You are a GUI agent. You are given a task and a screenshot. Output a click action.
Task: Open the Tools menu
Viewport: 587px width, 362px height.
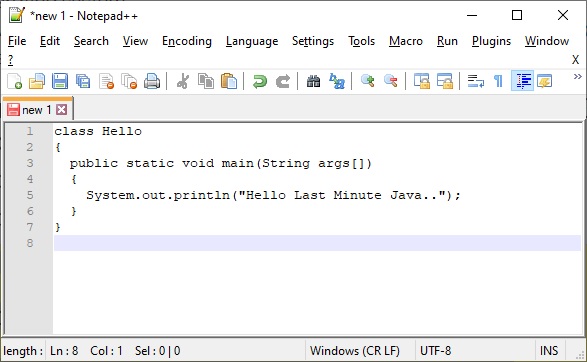tap(361, 41)
